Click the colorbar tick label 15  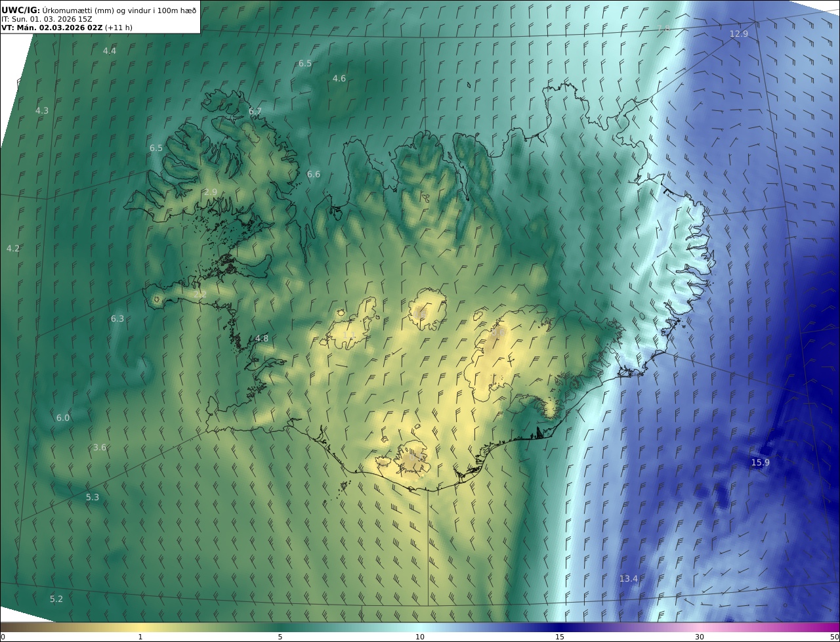point(560,637)
